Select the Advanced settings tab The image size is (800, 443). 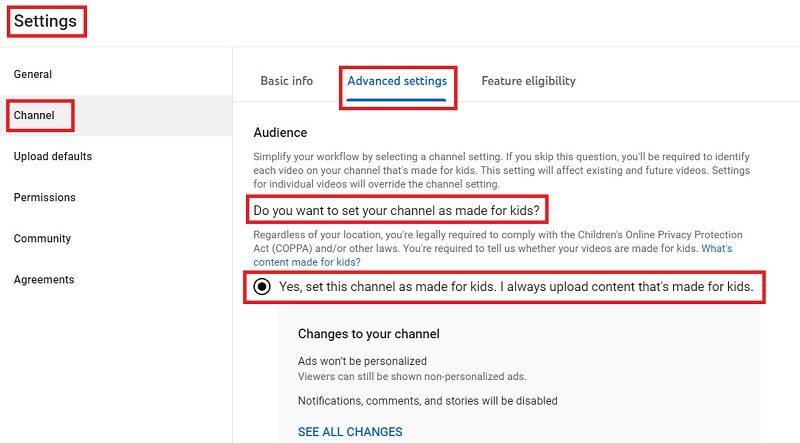coord(397,81)
